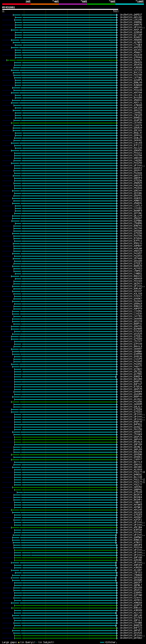
Task: Click the query end position label 532
Action: [x=115, y=11]
